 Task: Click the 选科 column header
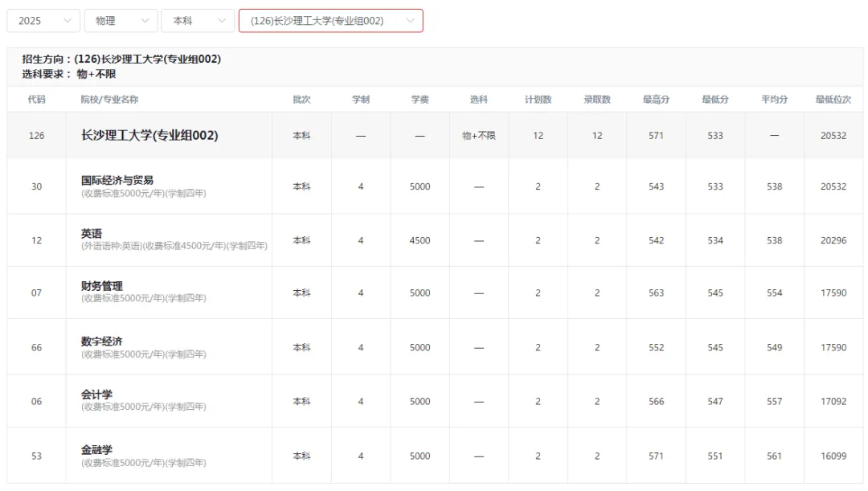[x=479, y=99]
